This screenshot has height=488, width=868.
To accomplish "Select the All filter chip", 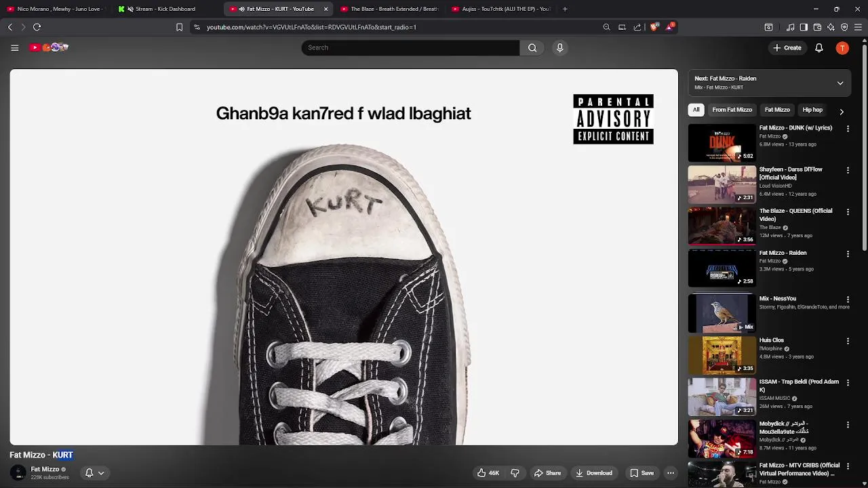I will coord(696,110).
